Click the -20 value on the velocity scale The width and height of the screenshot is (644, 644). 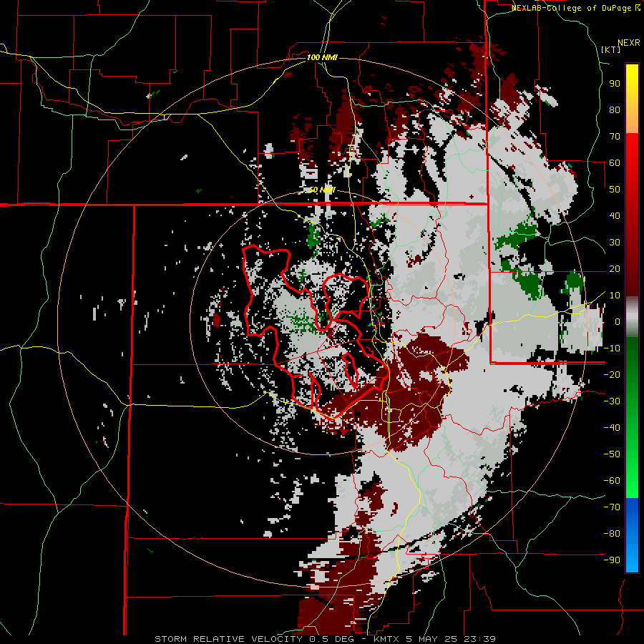[x=612, y=374]
